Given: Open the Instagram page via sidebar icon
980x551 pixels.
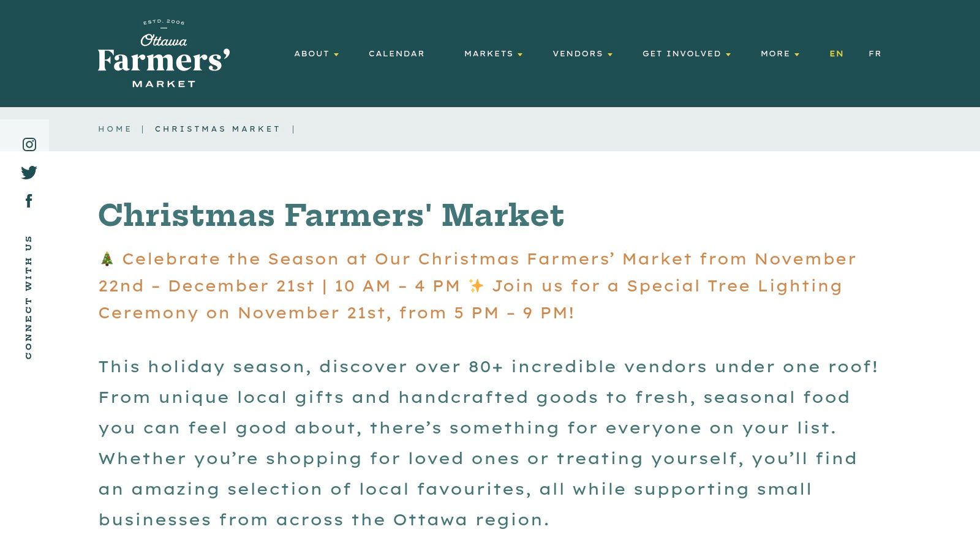Looking at the screenshot, I should point(29,144).
